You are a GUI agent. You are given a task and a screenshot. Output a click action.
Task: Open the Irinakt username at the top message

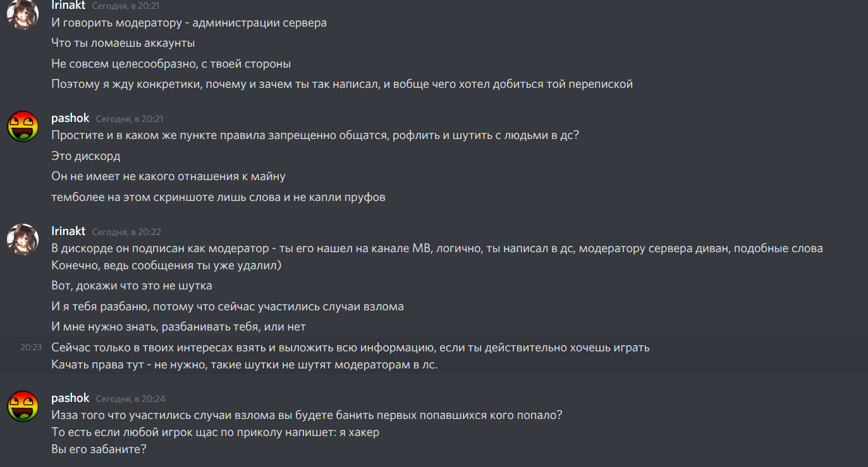coord(68,4)
